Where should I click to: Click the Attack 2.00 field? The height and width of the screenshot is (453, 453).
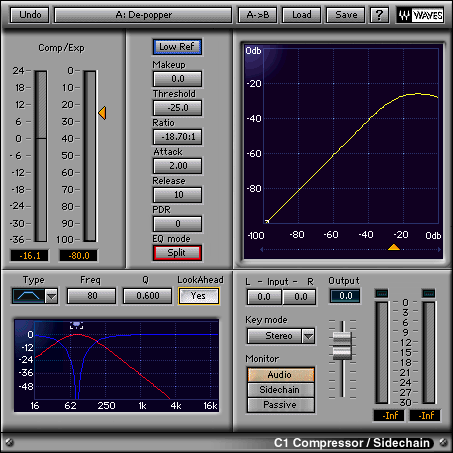177,166
